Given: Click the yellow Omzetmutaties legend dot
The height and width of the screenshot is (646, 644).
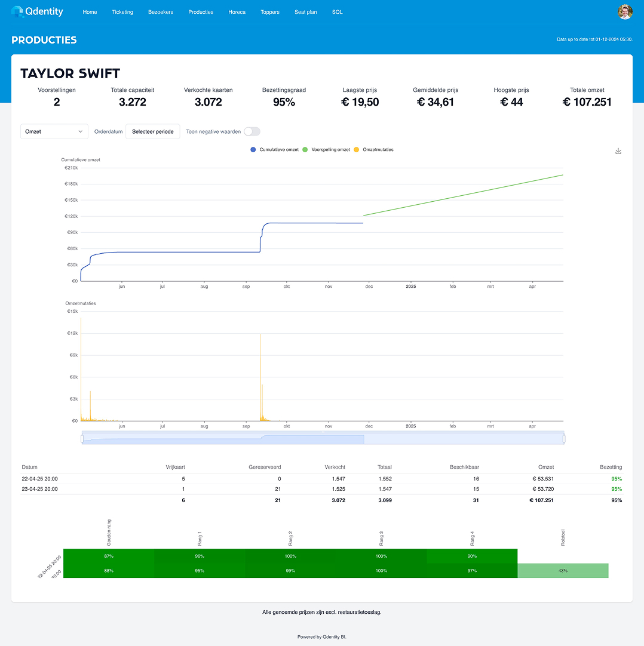Looking at the screenshot, I should tap(357, 149).
